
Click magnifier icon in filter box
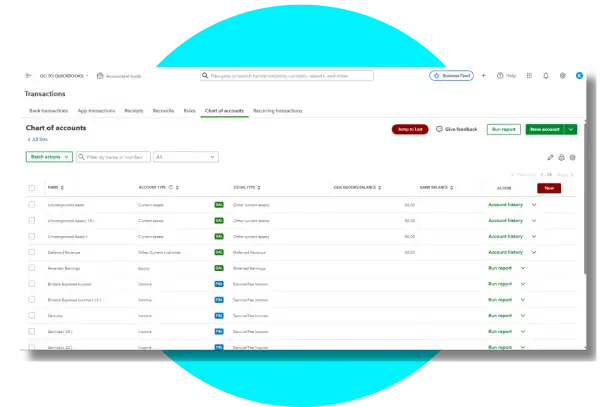pos(81,157)
